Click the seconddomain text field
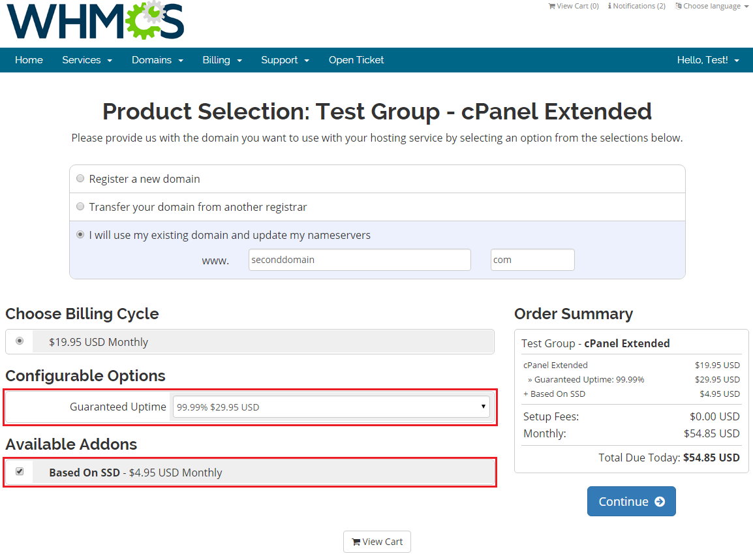Screen dimensions: 753x560 tap(360, 260)
